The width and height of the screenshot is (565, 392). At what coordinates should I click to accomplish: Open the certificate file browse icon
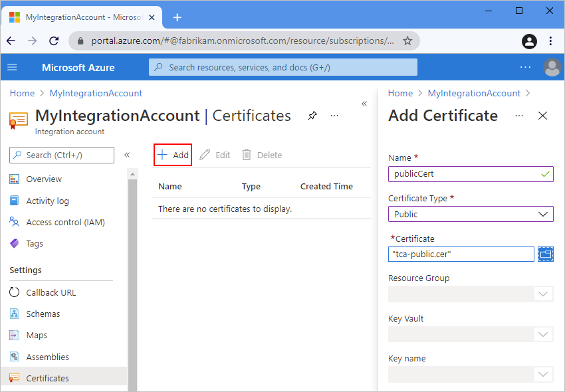click(546, 254)
